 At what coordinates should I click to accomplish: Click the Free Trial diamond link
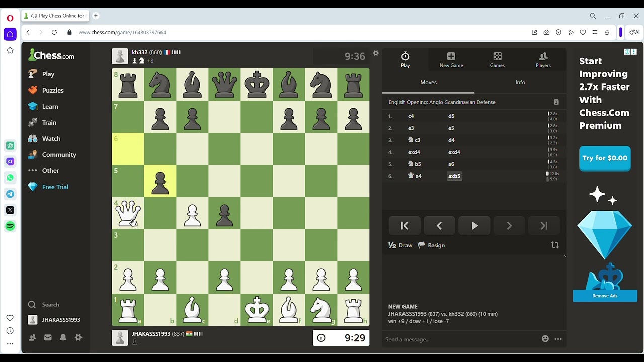click(48, 187)
